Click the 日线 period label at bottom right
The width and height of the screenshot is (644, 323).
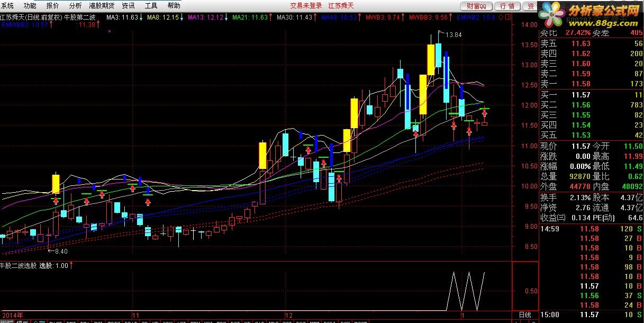click(524, 315)
